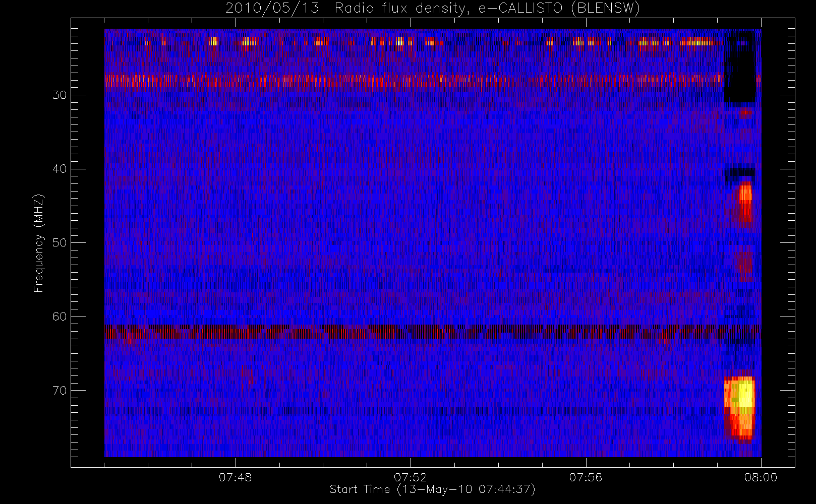Click the bright yellow burst near 70 MHz
This screenshot has width=816, height=504.
point(740,407)
